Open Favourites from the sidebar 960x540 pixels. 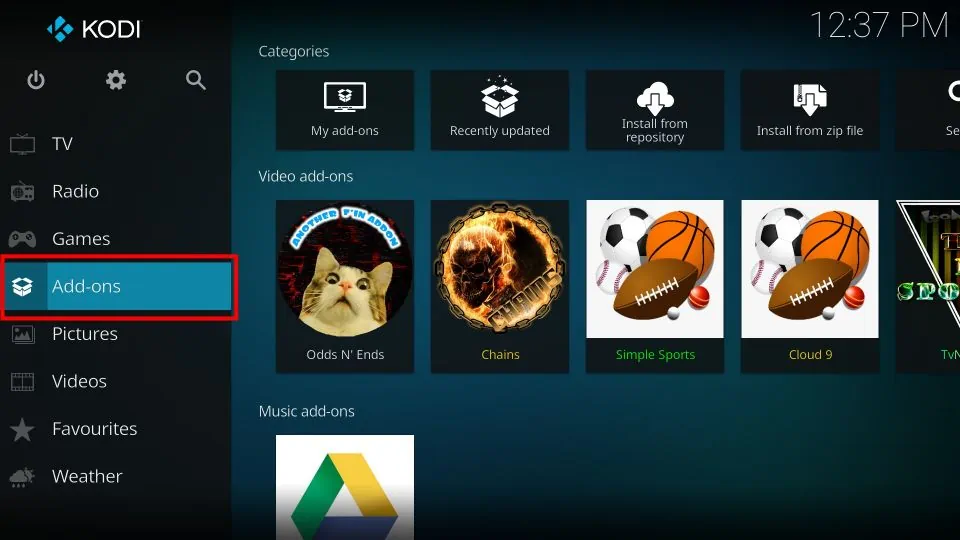116,429
